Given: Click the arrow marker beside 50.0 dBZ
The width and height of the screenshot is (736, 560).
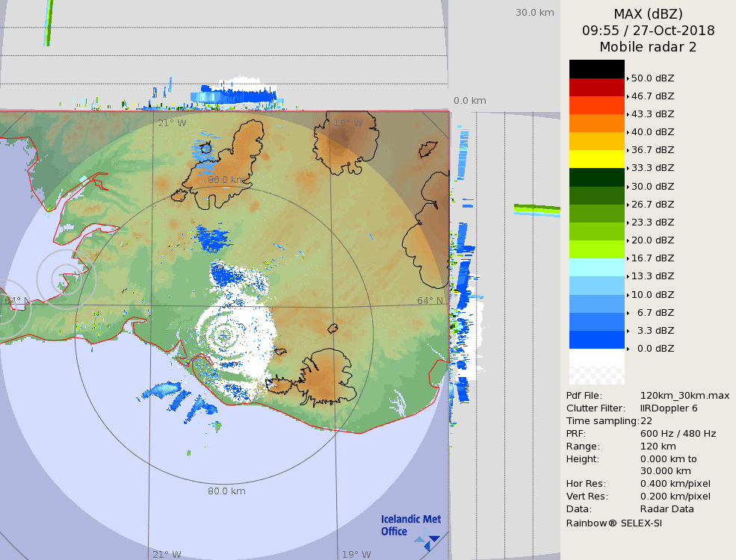Looking at the screenshot, I should [x=628, y=78].
